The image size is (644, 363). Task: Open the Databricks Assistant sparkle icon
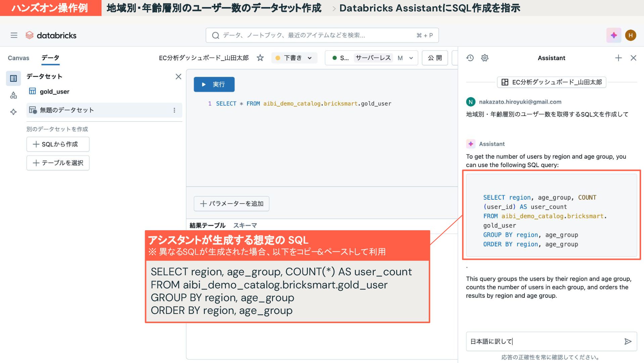click(613, 35)
